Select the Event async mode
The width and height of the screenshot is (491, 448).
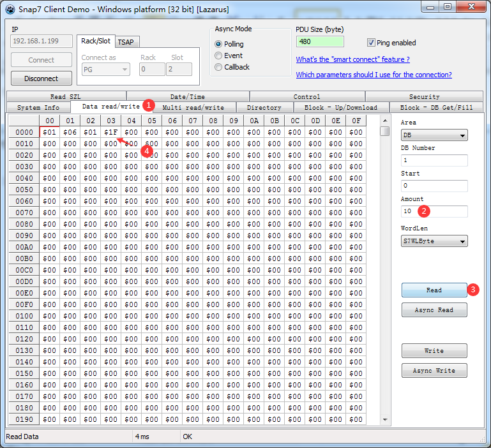[219, 56]
